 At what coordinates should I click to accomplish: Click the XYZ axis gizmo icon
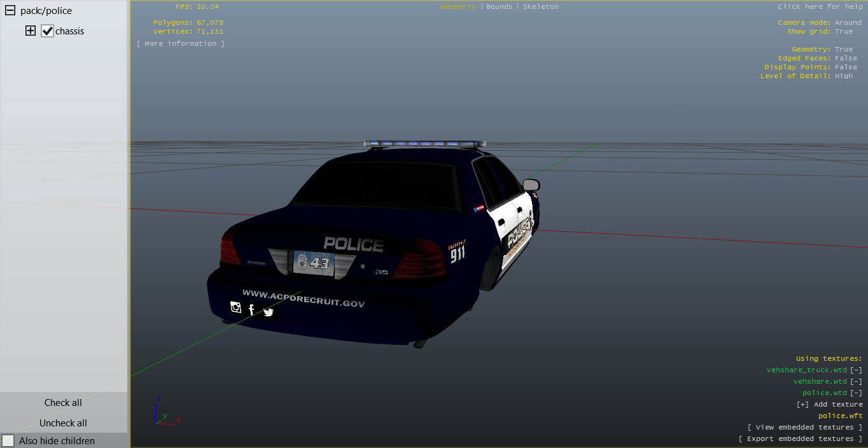point(164,412)
